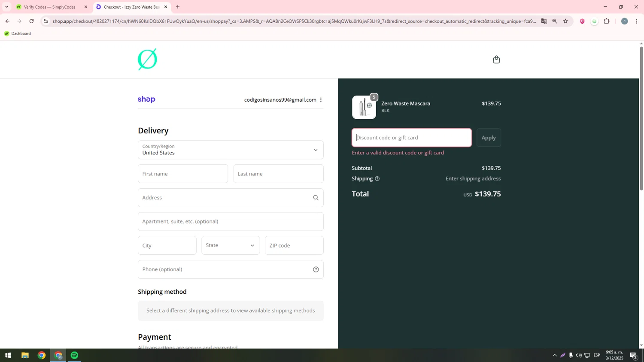Open new browser tab with plus

coord(178,7)
